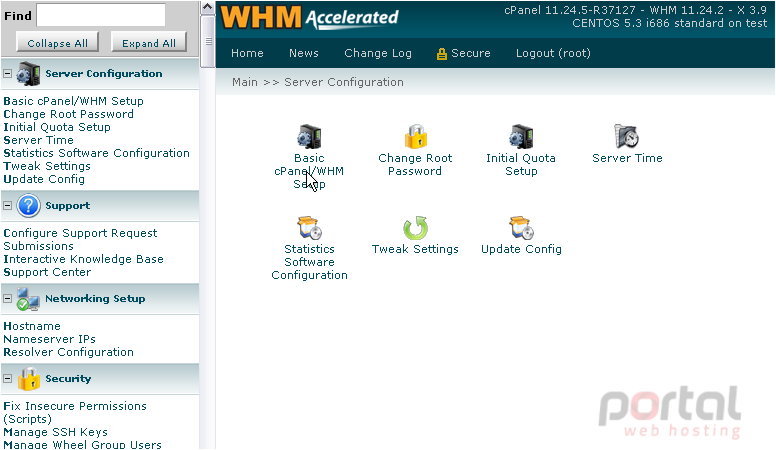Open the Server Time clock icon

coord(627,137)
